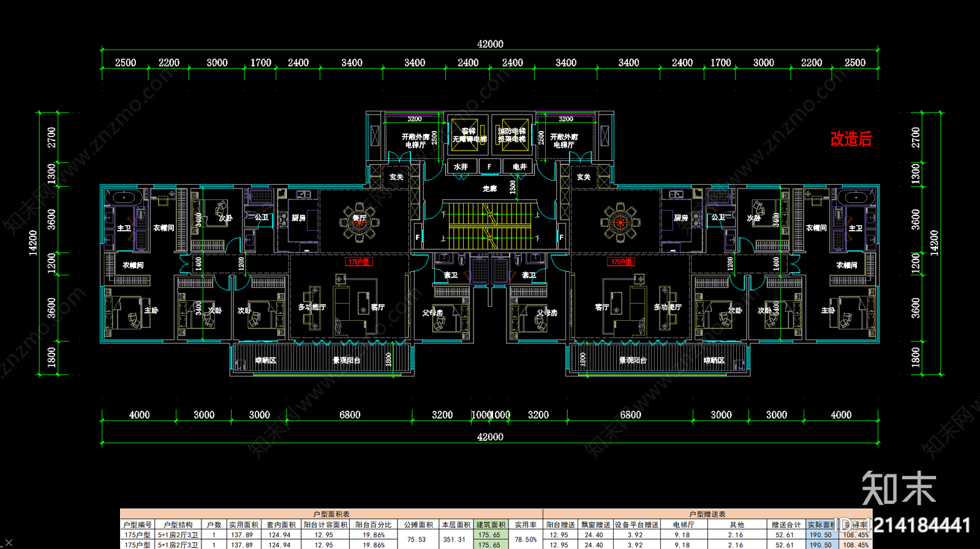Image resolution: width=980 pixels, height=549 pixels.
Task: Select the 户型编号 column header
Action: 137,525
